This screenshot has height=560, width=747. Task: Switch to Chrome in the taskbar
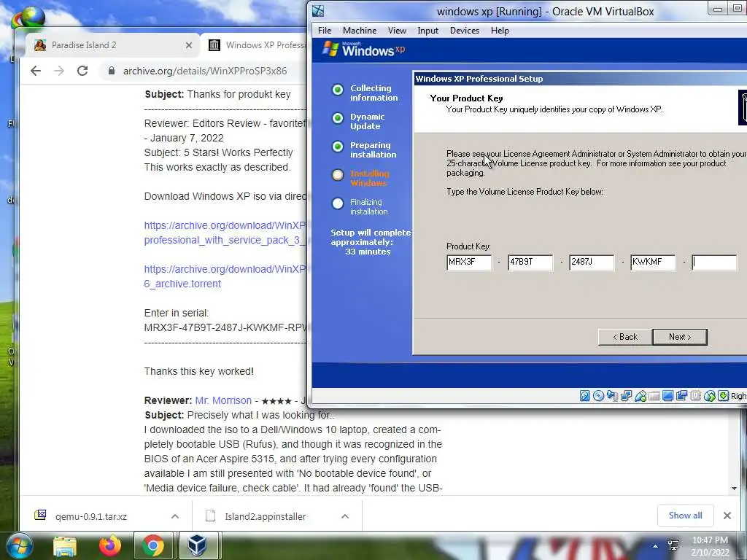tap(153, 545)
